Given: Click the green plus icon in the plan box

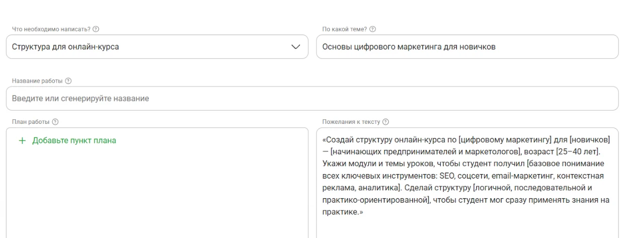Looking at the screenshot, I should click(x=23, y=140).
